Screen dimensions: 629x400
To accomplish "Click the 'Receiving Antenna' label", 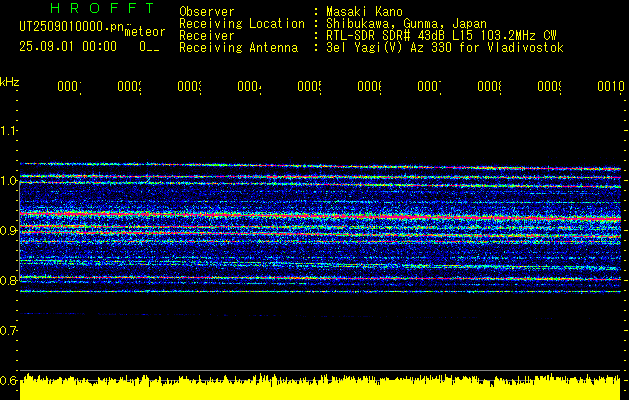I will point(238,48).
